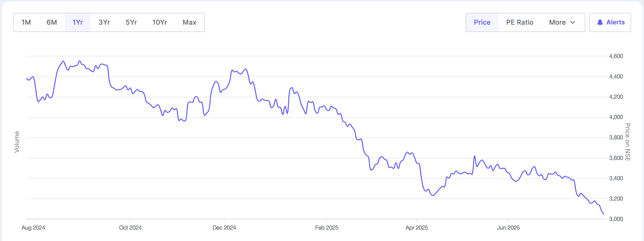Viewport: 644px width, 241px height.
Task: Choose the 3Yr time period
Action: tap(104, 23)
